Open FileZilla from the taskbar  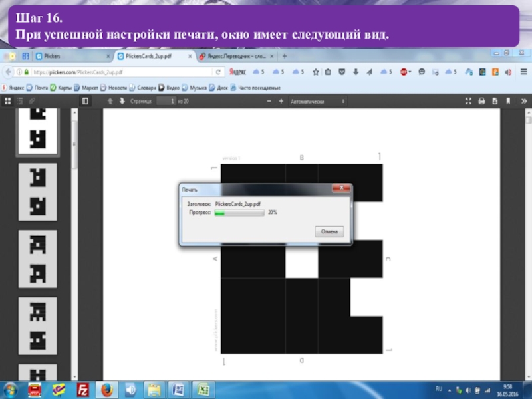click(x=82, y=390)
